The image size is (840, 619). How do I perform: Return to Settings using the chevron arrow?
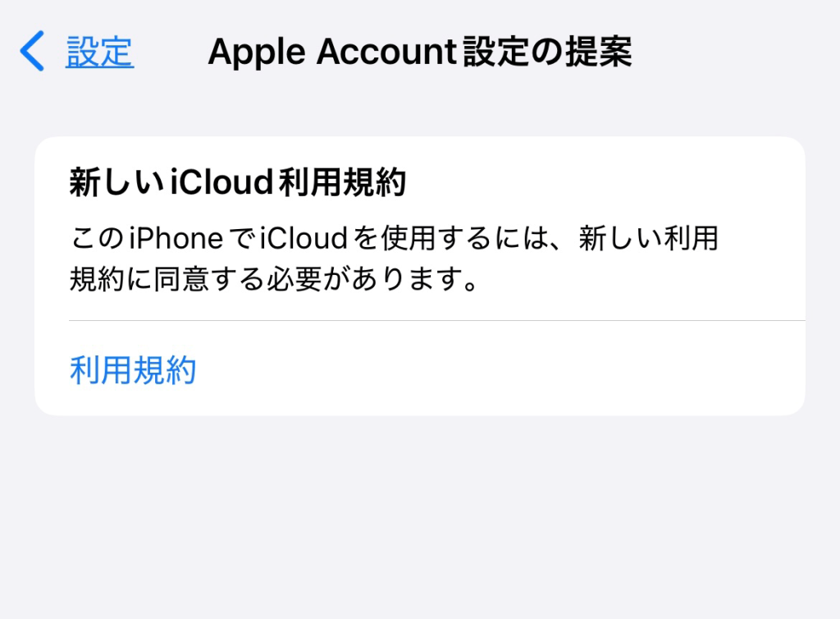pyautogui.click(x=32, y=52)
